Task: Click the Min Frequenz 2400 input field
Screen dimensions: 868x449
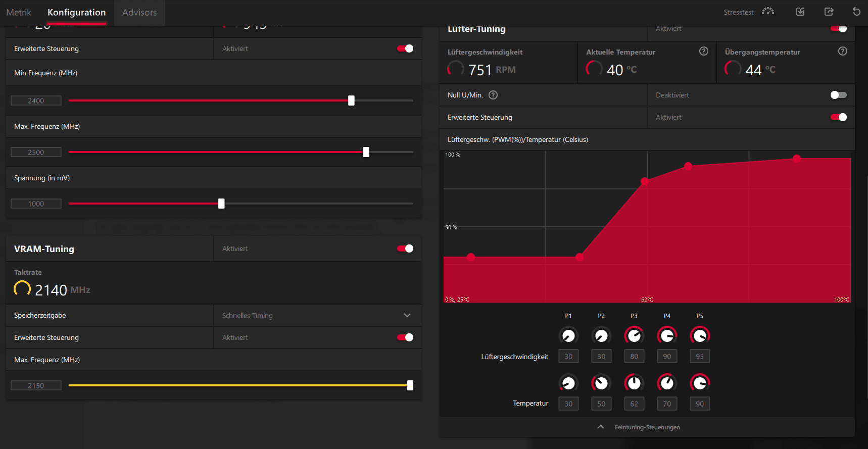Action: (x=36, y=101)
